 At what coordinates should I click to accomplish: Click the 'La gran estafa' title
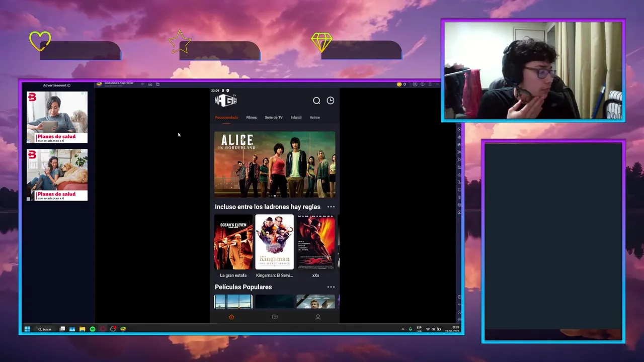(x=233, y=276)
